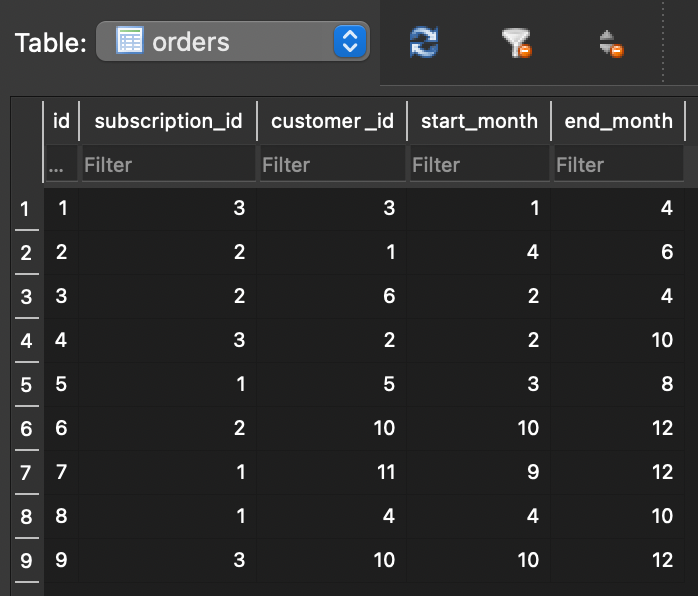Select customer_id cell 5 in row 5
This screenshot has width=698, height=596.
click(x=332, y=385)
